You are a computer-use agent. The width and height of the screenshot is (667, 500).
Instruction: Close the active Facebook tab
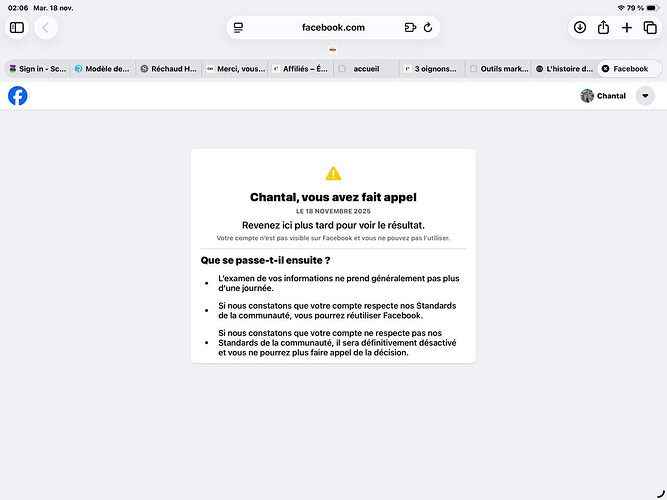605,69
